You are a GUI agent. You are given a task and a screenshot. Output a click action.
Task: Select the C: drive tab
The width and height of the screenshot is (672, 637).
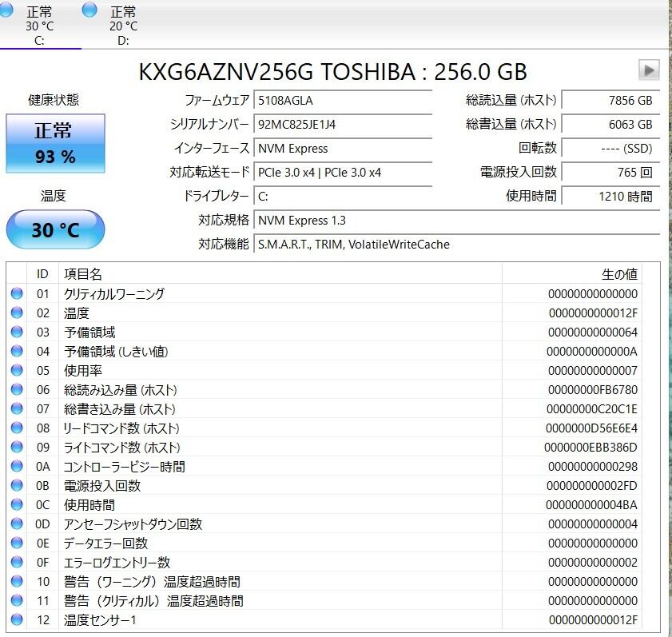[x=39, y=26]
